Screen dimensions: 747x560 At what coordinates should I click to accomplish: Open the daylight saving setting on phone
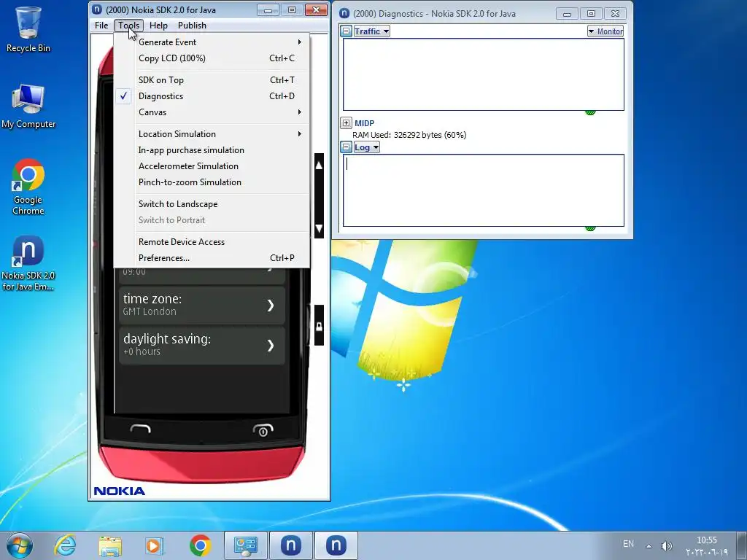click(202, 345)
